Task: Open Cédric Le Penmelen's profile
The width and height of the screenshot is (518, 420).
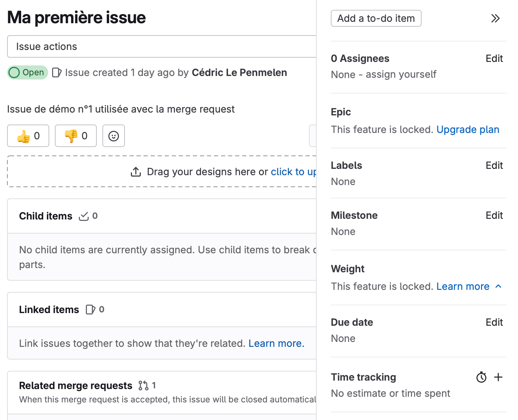Action: point(239,72)
